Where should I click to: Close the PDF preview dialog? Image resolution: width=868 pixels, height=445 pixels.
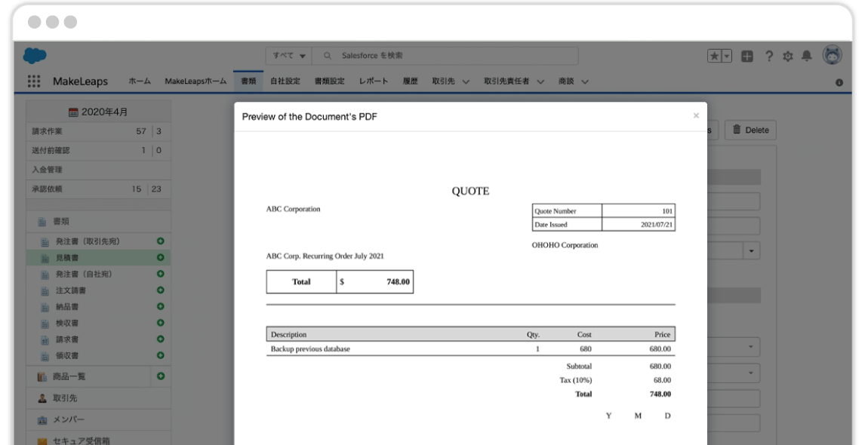(x=696, y=115)
